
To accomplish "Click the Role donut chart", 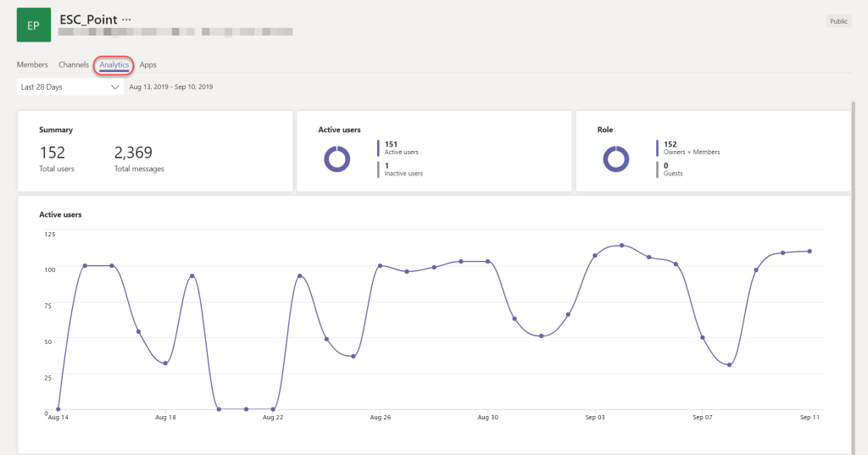I will [x=615, y=158].
